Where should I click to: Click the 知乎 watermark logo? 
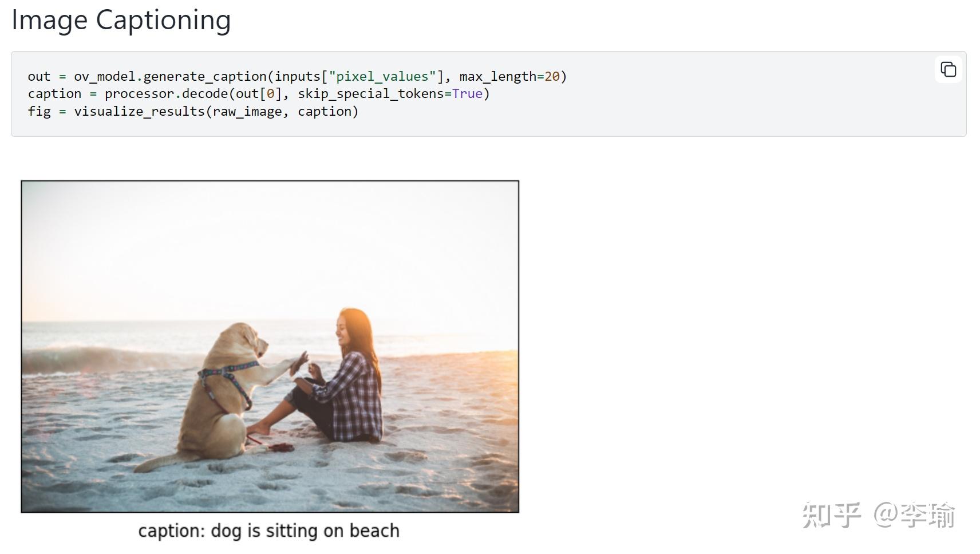tap(831, 515)
